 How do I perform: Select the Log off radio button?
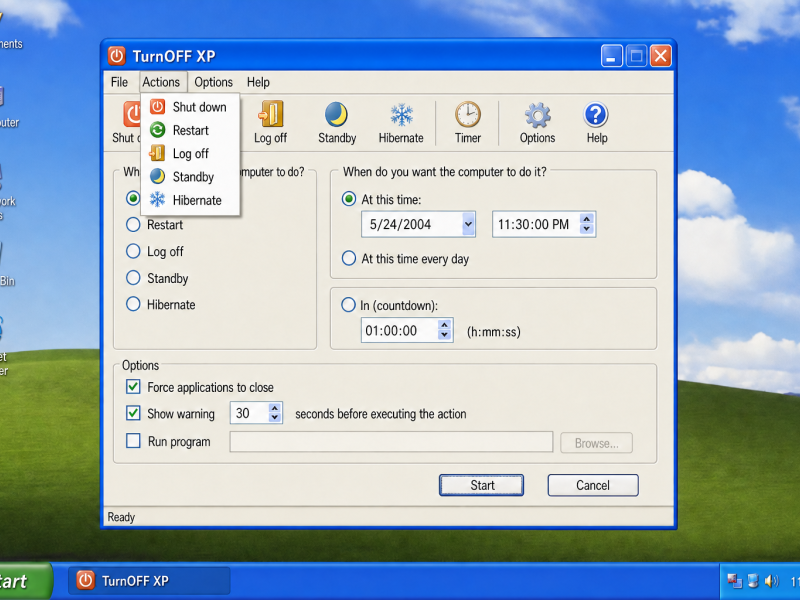pos(133,251)
